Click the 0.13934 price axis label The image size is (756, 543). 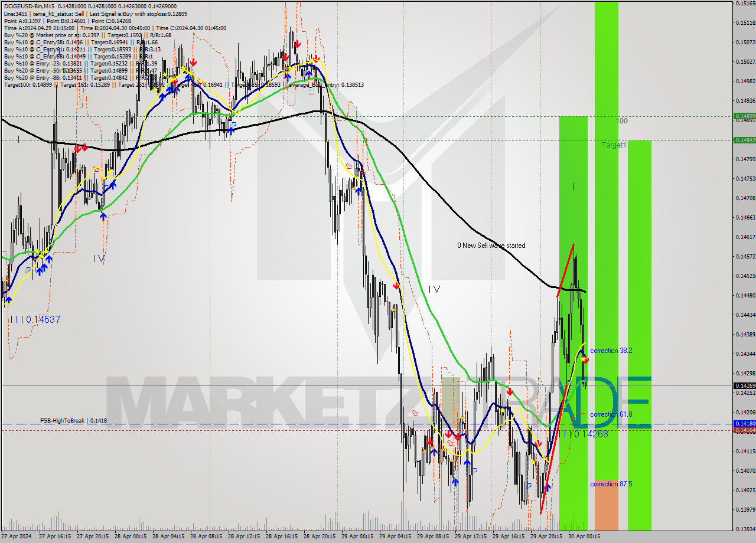click(x=745, y=529)
